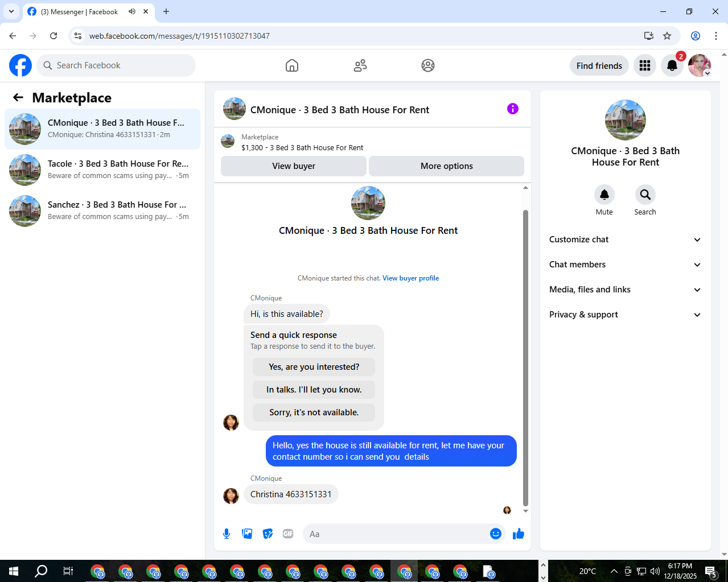
Task: Click the More options button
Action: pyautogui.click(x=447, y=166)
